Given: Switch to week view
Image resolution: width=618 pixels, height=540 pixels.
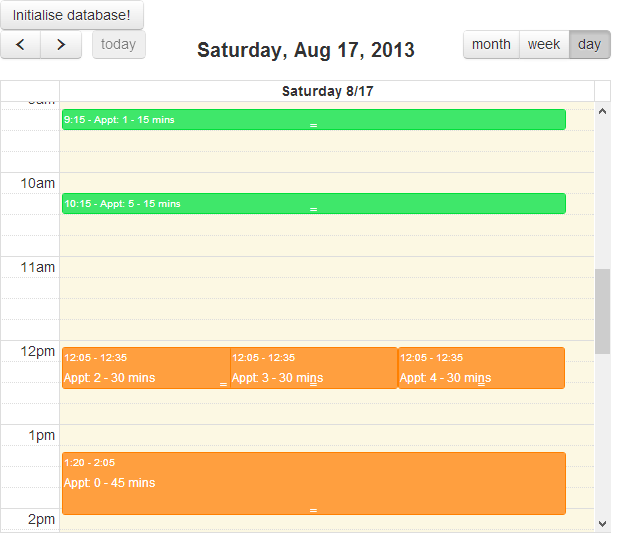Looking at the screenshot, I should coord(544,45).
